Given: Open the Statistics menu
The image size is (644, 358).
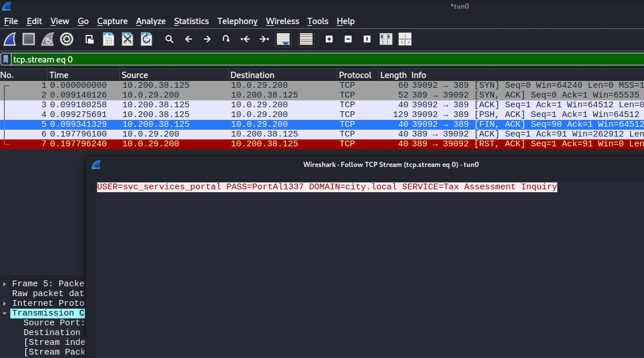Looking at the screenshot, I should pyautogui.click(x=191, y=21).
